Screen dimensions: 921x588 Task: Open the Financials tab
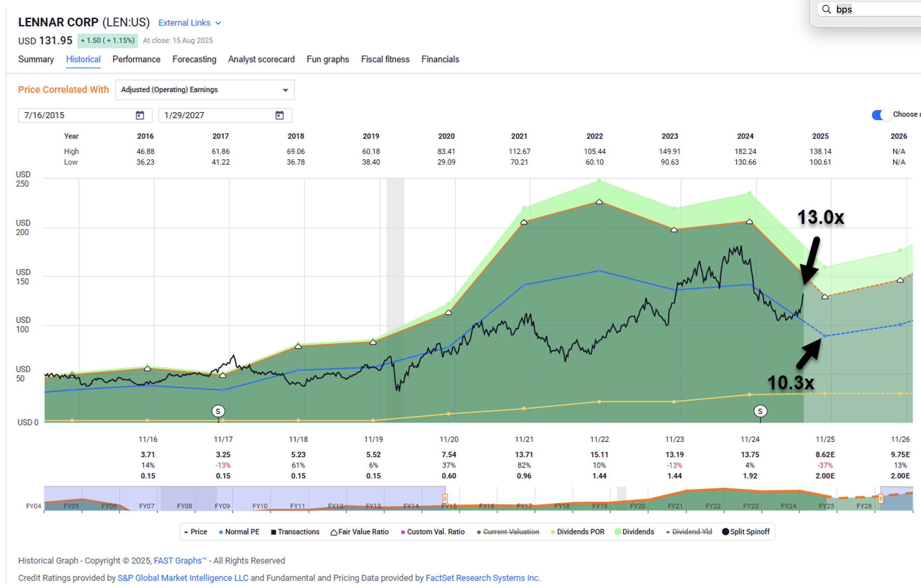[x=440, y=59]
